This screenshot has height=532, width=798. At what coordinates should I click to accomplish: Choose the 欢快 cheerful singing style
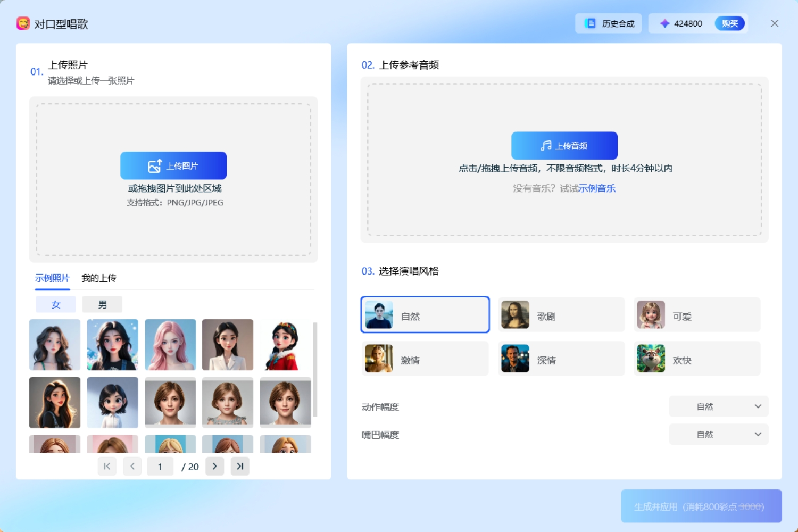tap(696, 359)
